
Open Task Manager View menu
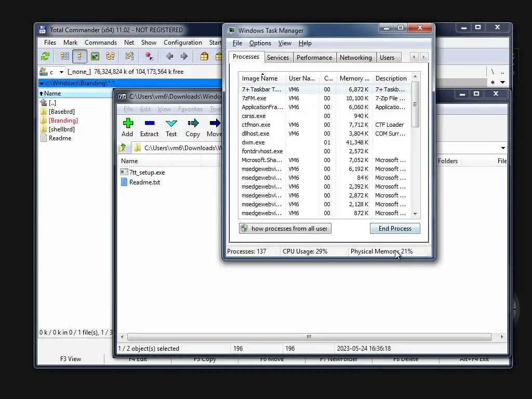point(285,43)
